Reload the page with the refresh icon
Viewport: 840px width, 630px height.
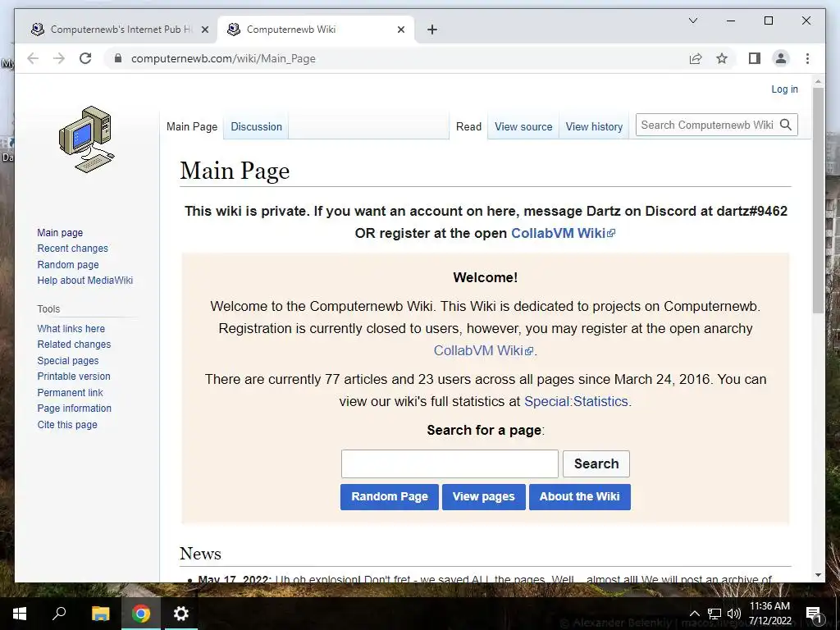click(85, 58)
